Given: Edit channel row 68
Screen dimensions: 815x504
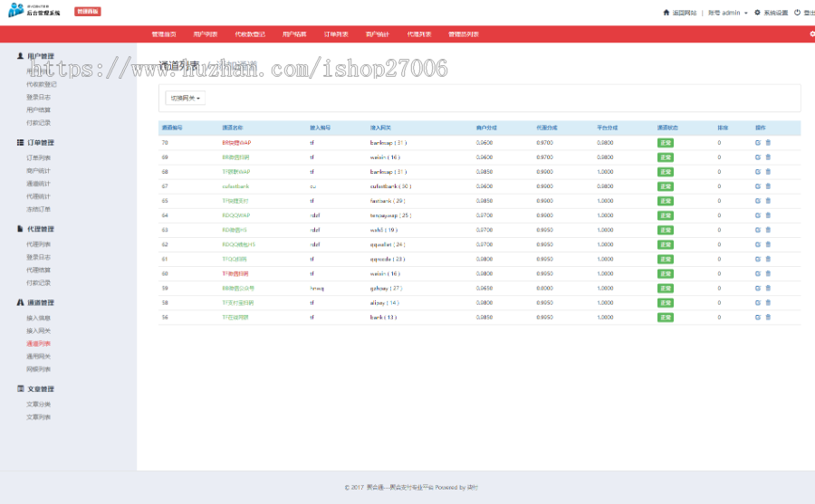Looking at the screenshot, I should point(758,171).
